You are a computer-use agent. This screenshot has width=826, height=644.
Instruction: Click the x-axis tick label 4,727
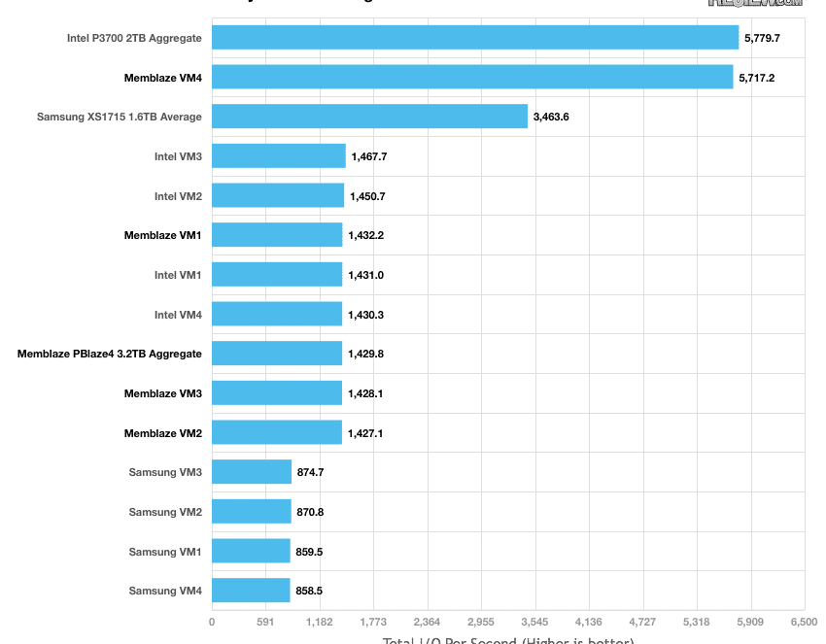pos(642,622)
